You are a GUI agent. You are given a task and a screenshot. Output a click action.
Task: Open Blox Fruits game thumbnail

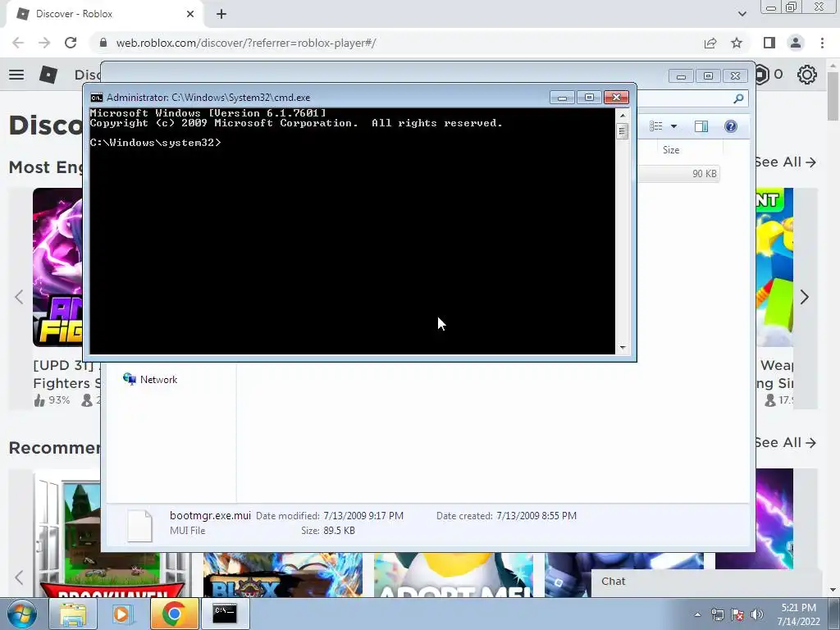[283, 575]
